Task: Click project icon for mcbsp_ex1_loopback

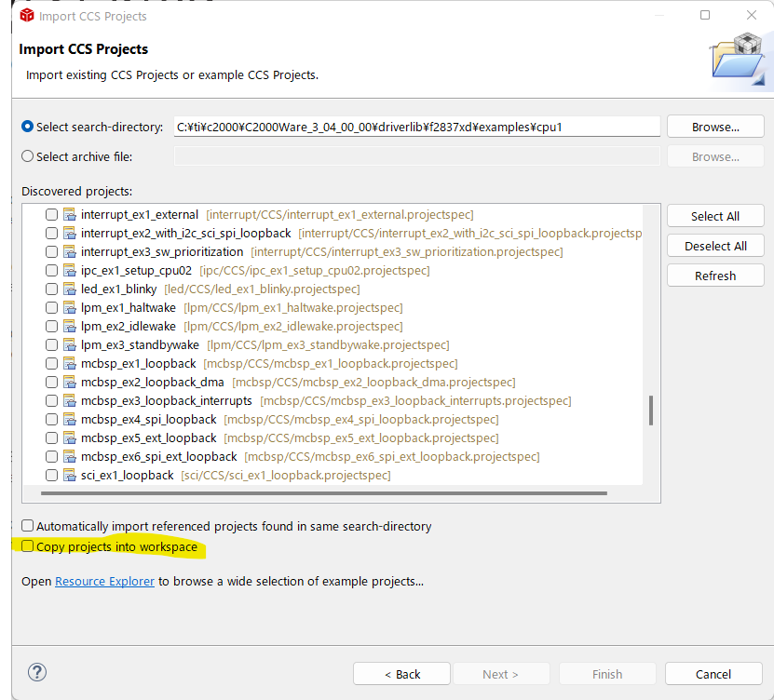Action: coord(70,364)
